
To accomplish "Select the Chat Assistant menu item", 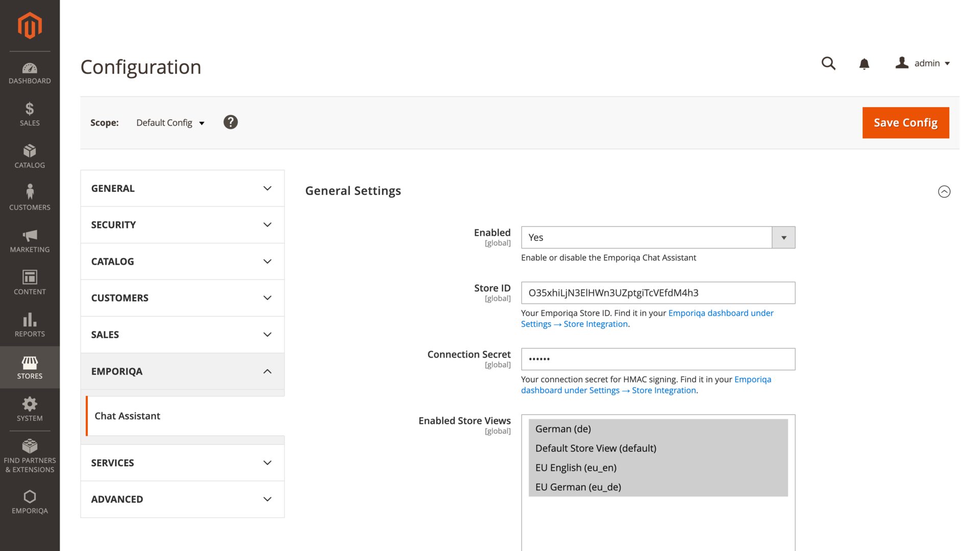I will [127, 416].
